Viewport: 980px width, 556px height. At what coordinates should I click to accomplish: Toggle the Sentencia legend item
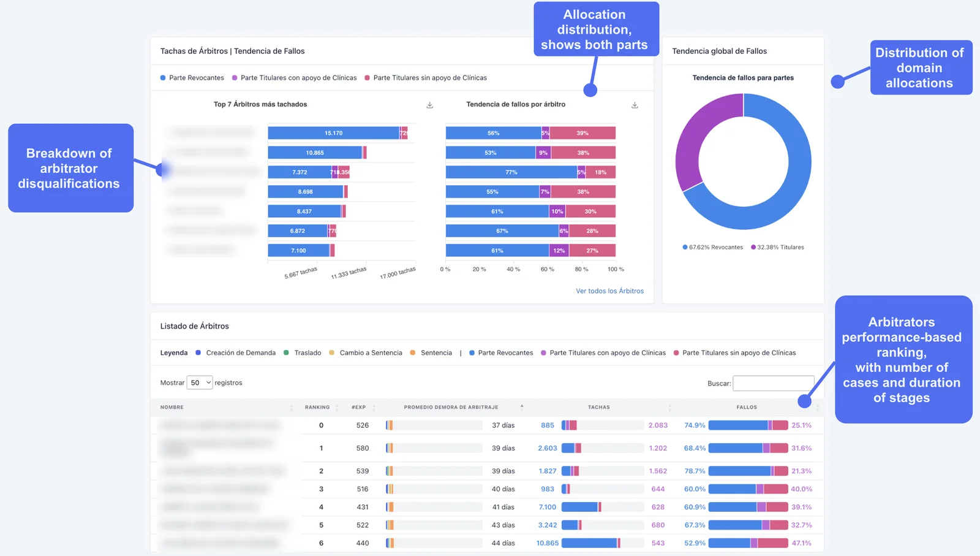click(x=431, y=352)
